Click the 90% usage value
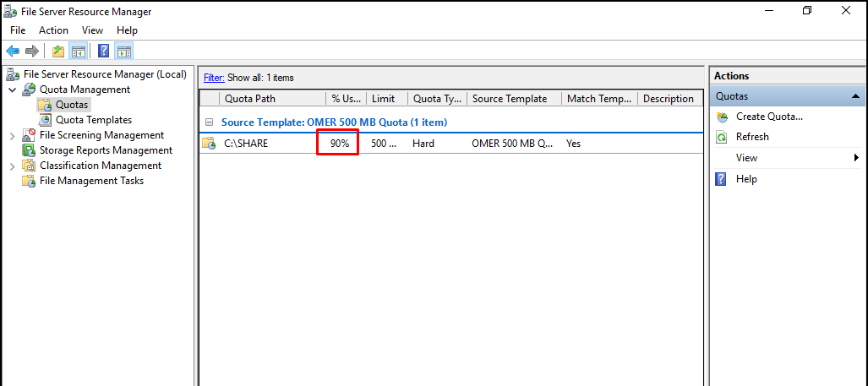Image resolution: width=868 pixels, height=386 pixels. coord(340,144)
